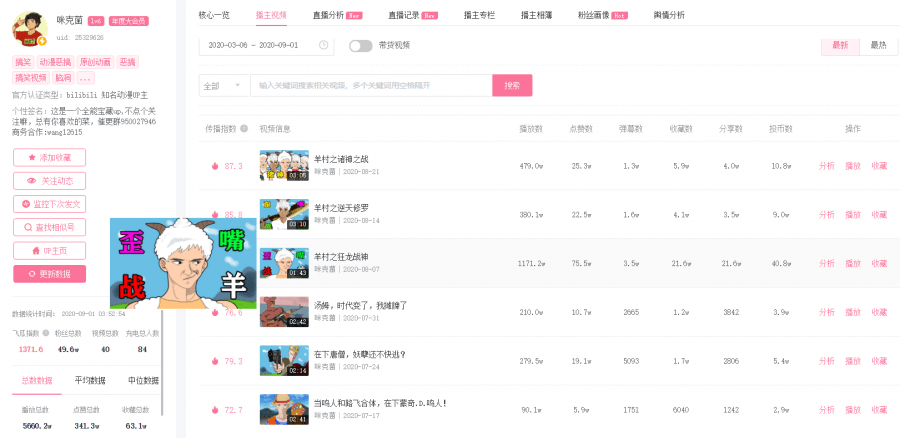Click flame icon beside score 87.3
Viewport: 900px width, 438px height.
pyautogui.click(x=214, y=166)
